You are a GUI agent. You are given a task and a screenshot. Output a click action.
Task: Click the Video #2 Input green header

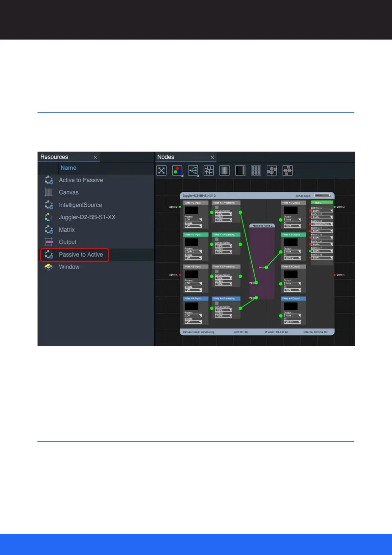[x=196, y=235]
